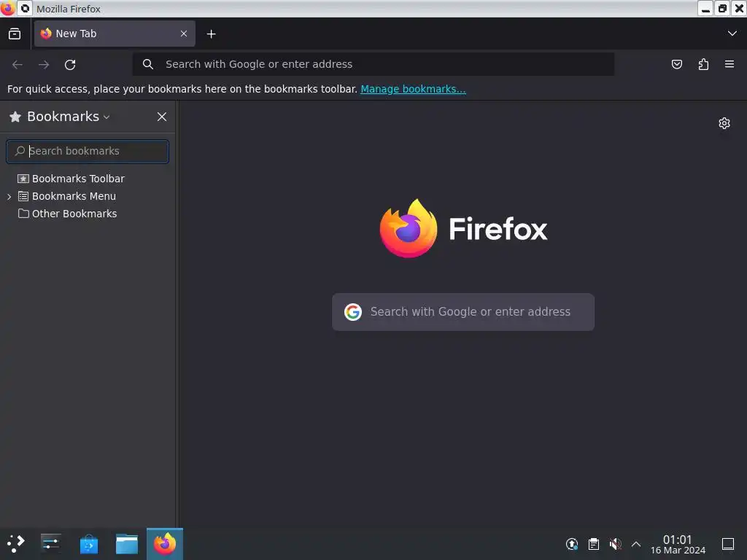
Task: Open the clipboard tray icon
Action: 594,544
